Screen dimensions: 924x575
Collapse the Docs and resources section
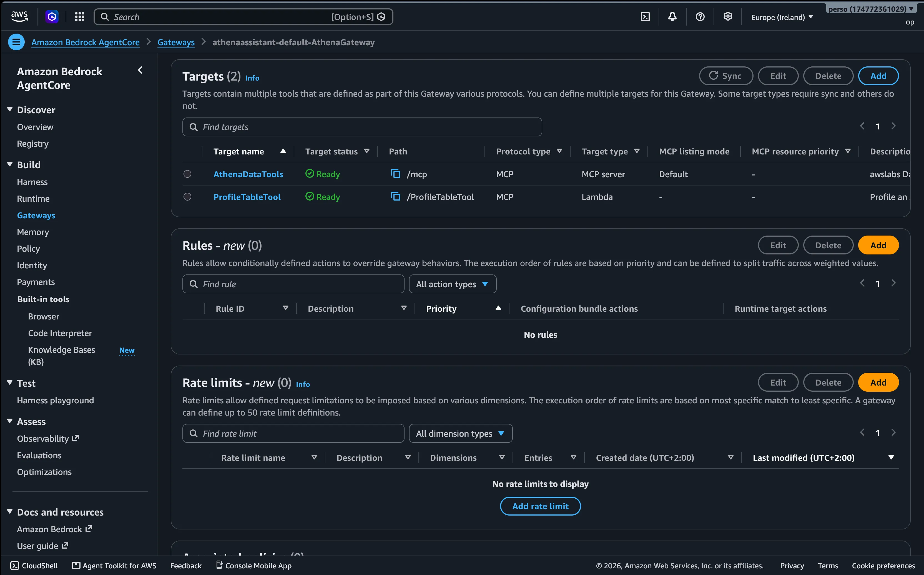click(10, 512)
